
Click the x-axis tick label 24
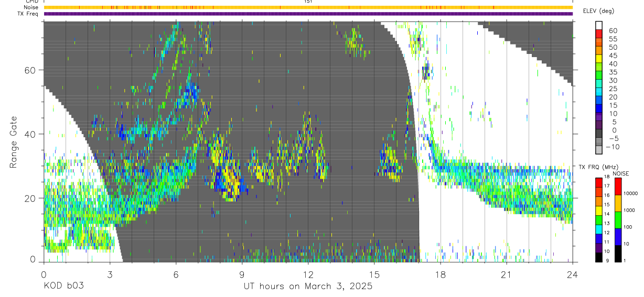[573, 274]
